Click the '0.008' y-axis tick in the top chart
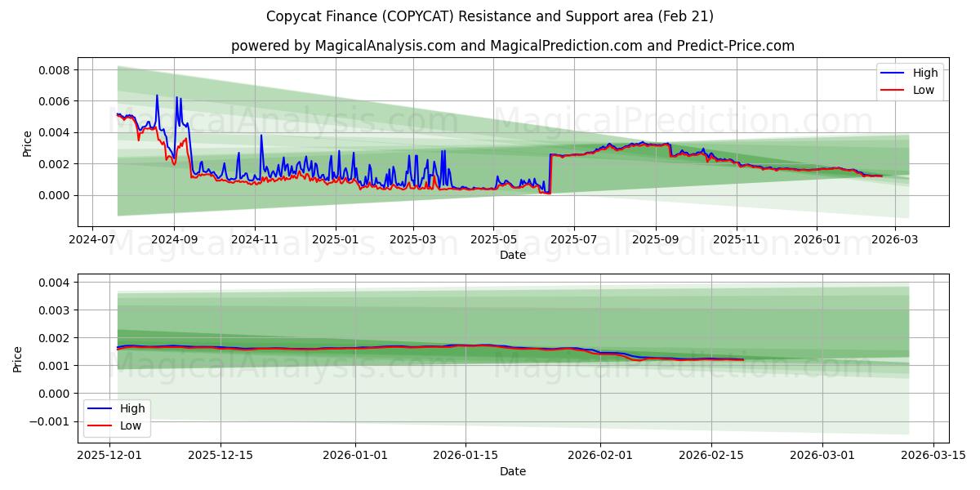Image resolution: width=980 pixels, height=490 pixels. tap(56, 70)
